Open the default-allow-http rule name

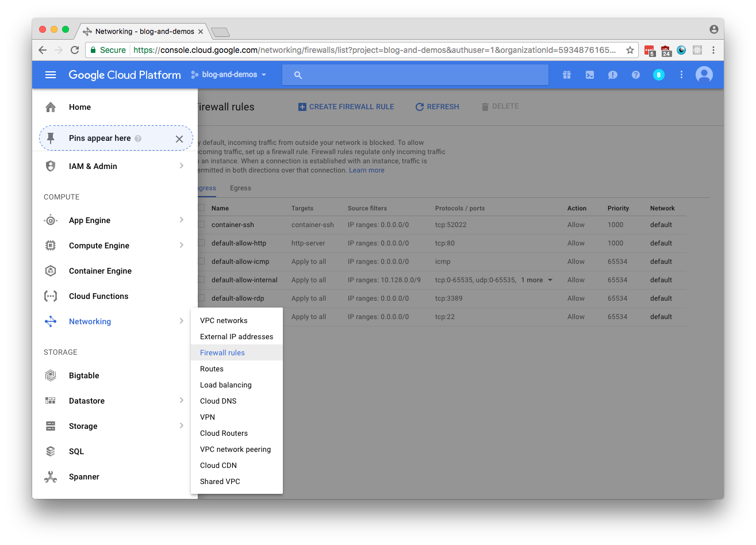(x=239, y=243)
